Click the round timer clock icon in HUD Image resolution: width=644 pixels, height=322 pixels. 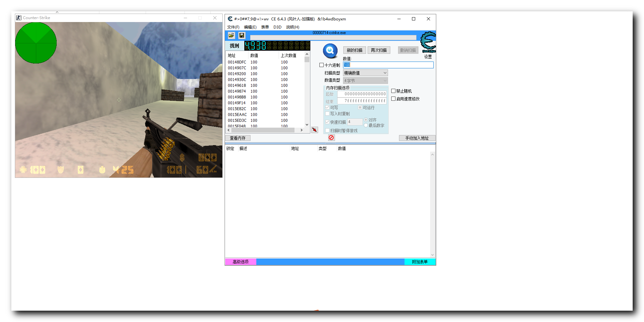click(x=102, y=169)
